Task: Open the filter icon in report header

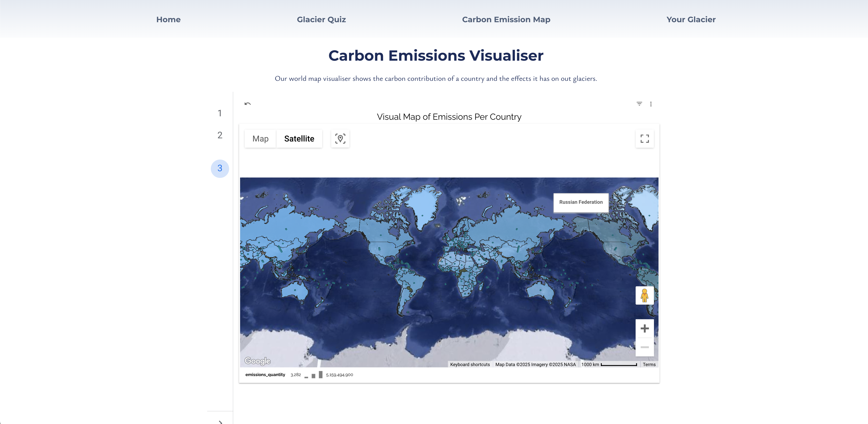Action: (639, 104)
